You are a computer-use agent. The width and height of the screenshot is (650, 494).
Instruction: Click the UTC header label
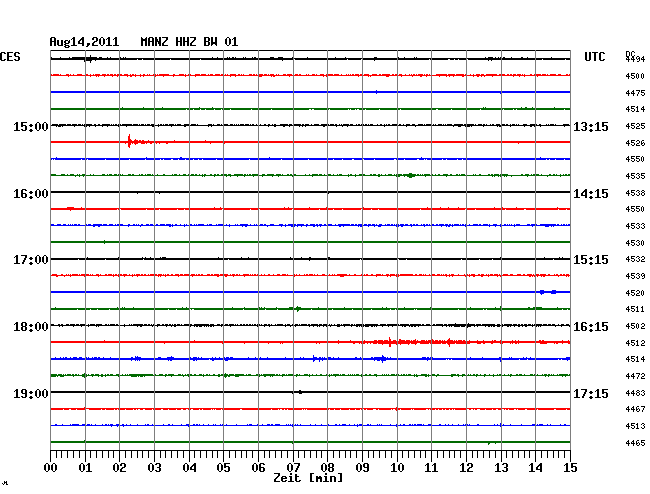tap(595, 57)
